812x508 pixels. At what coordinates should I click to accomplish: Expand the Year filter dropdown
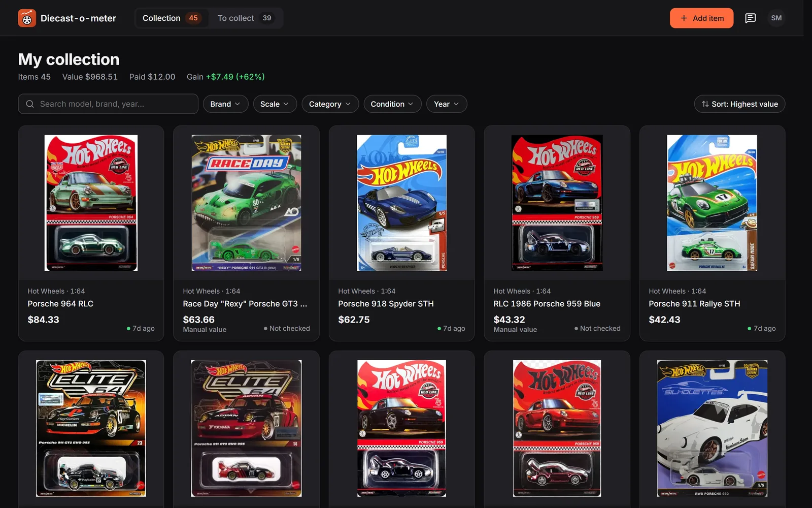(447, 104)
